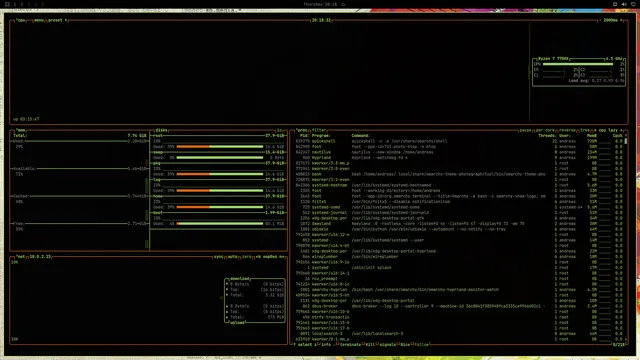
Task: Open the volume icon in top bar
Action: tap(624, 4)
